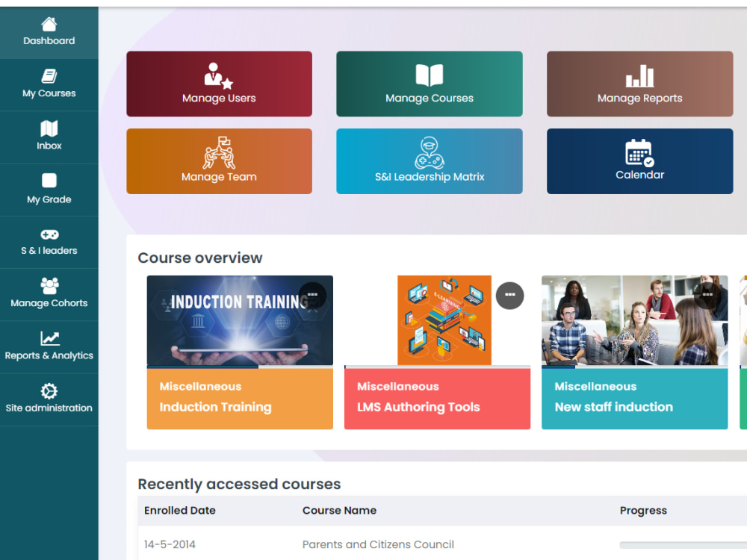The image size is (747, 560).
Task: Click the Manage Team teamwork icon
Action: 219,153
